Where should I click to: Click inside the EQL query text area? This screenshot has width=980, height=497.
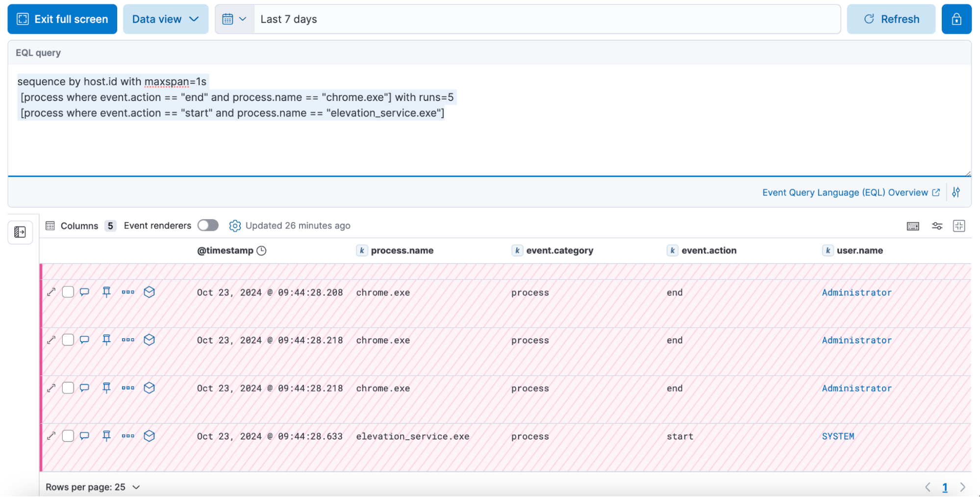tap(489, 142)
